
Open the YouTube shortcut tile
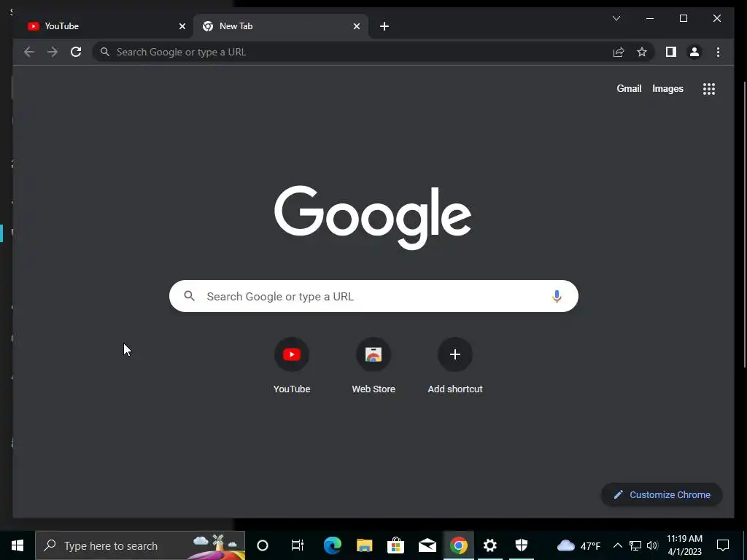tap(292, 366)
